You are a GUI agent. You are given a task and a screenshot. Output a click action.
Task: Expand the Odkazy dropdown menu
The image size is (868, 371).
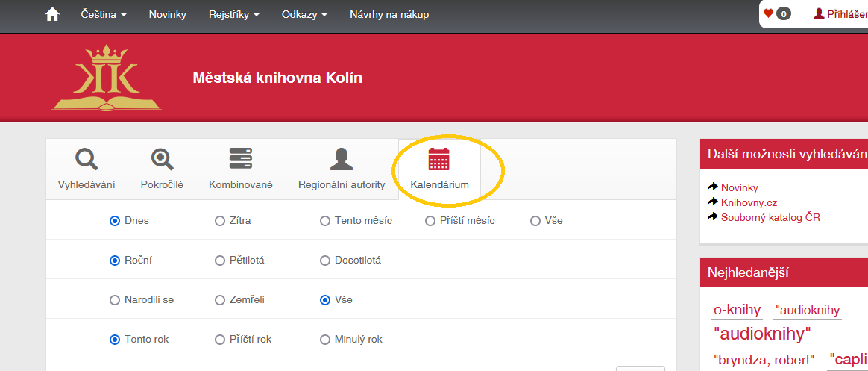coord(304,15)
